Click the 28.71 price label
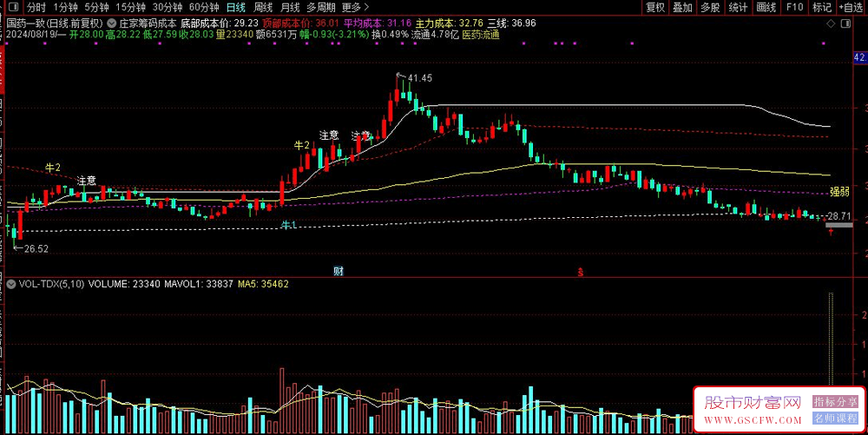The width and height of the screenshot is (868, 435). click(838, 216)
